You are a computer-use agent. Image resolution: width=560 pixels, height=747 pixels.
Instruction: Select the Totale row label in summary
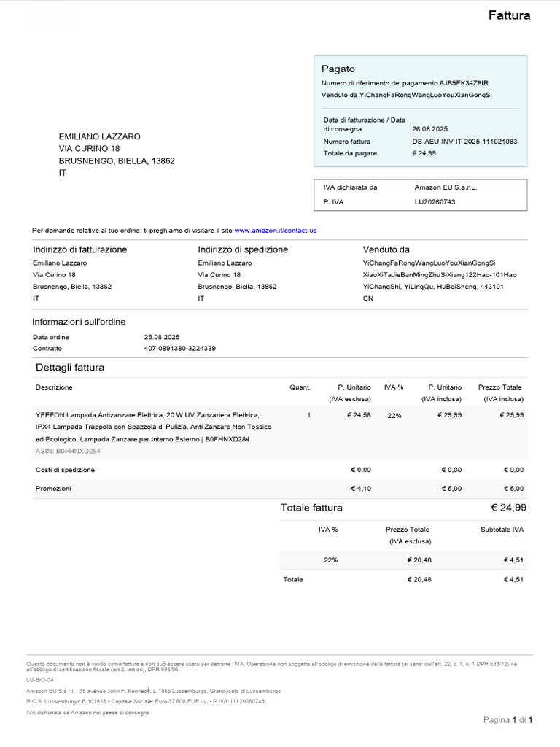[293, 579]
